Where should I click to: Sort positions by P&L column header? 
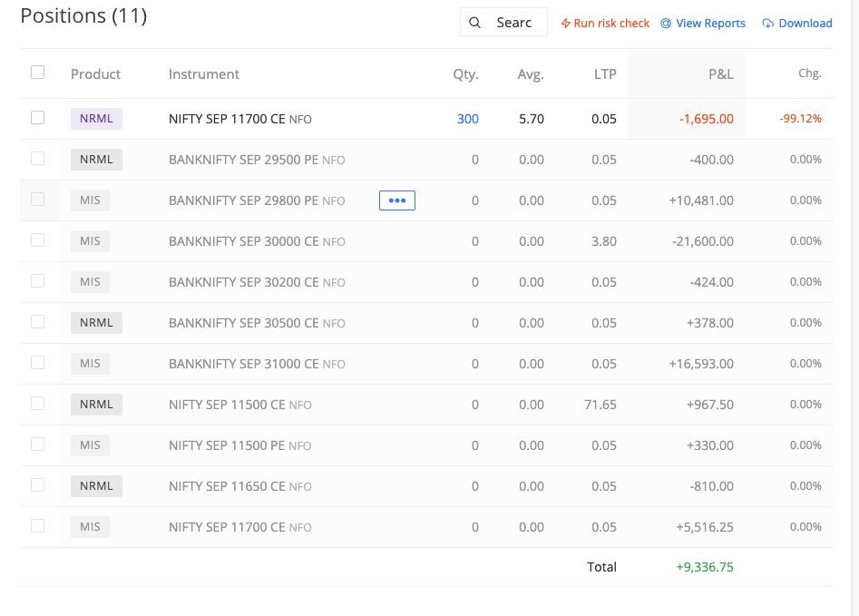pyautogui.click(x=720, y=74)
